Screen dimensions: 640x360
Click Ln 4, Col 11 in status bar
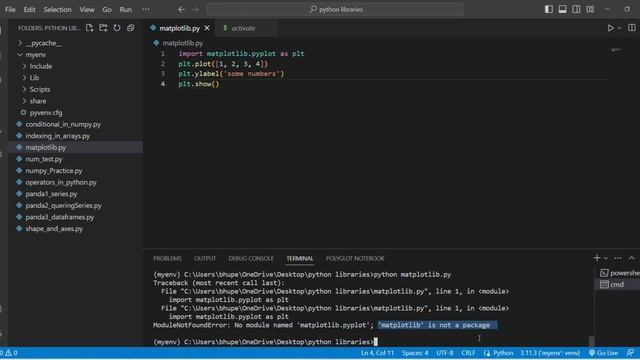click(377, 353)
